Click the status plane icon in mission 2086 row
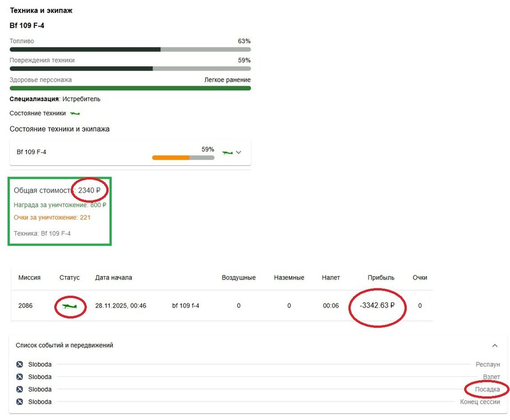This screenshot has height=420, width=510. tap(70, 306)
